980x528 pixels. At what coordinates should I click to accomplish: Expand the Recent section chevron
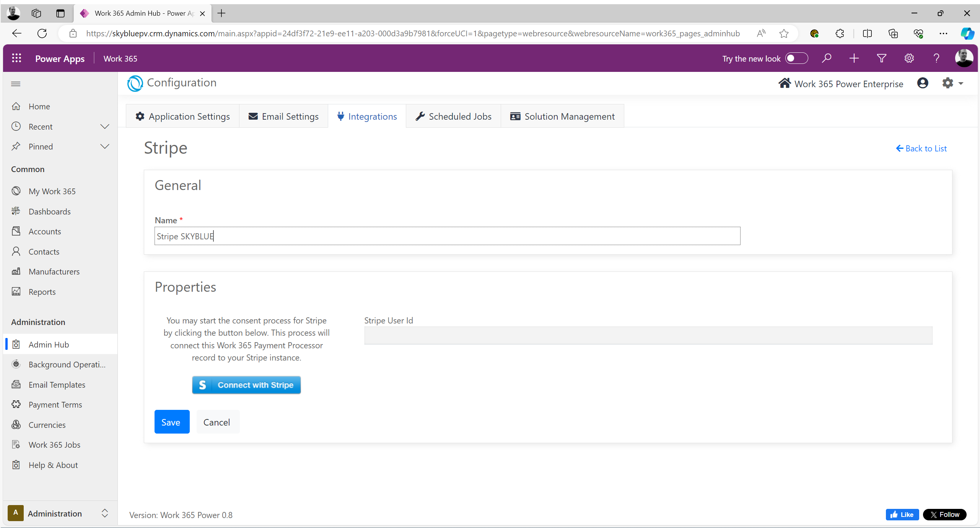(104, 127)
